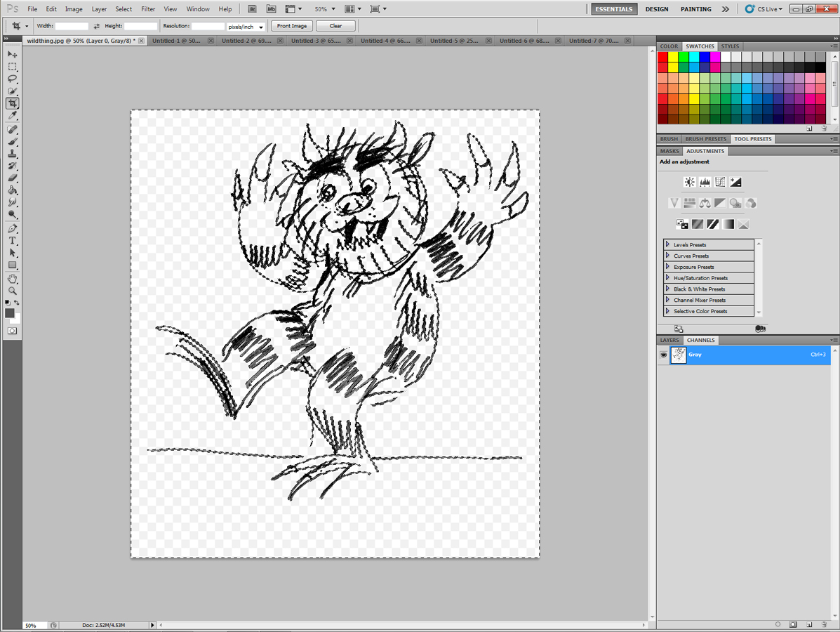Image resolution: width=840 pixels, height=632 pixels.
Task: Select the Quick Selection tool
Action: (x=13, y=91)
